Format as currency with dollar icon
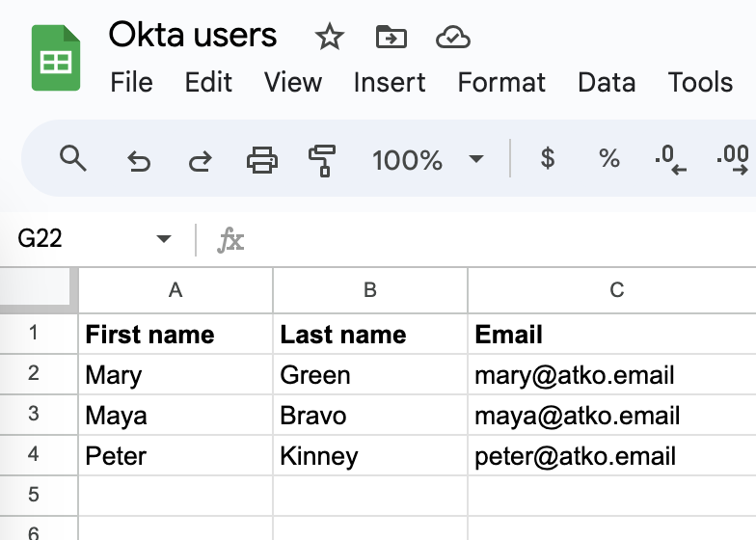The image size is (756, 540). [x=548, y=158]
